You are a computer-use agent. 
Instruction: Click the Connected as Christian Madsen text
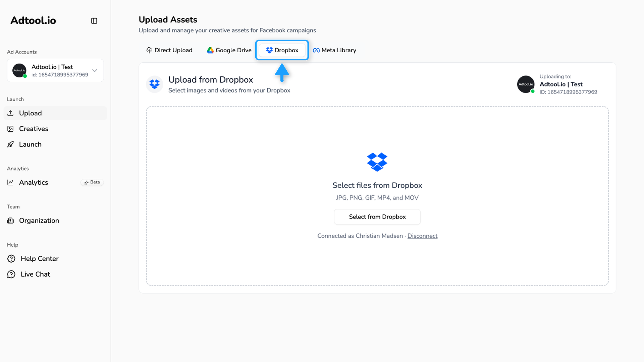pyautogui.click(x=360, y=236)
